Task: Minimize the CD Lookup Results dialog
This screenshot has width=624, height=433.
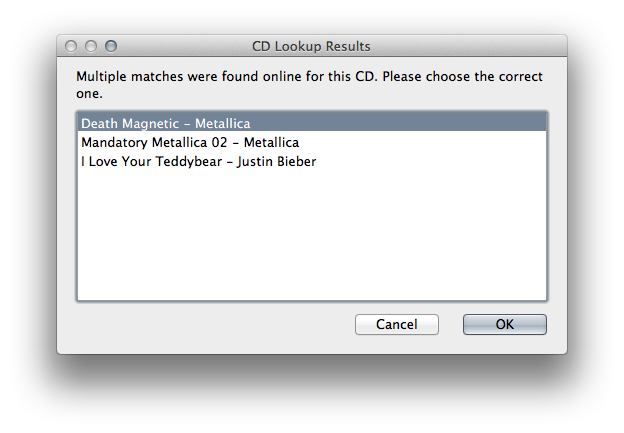Action: pos(91,46)
